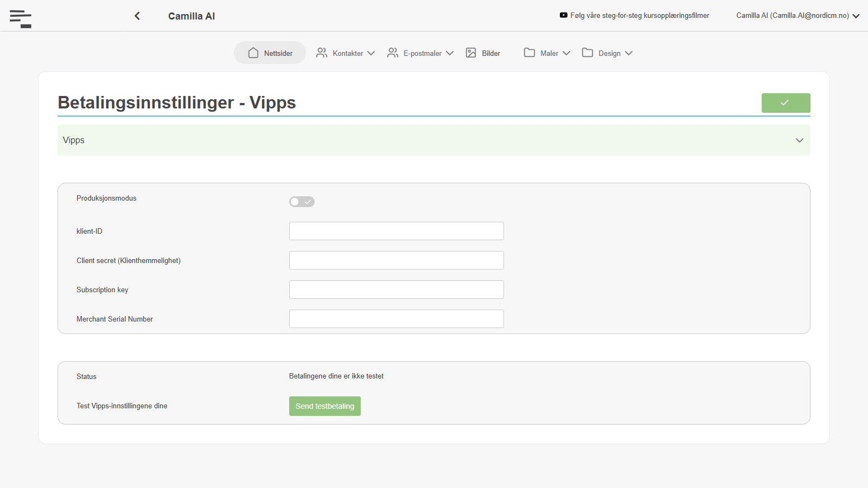The width and height of the screenshot is (868, 488).
Task: Open the Bilder menu item
Action: point(483,53)
